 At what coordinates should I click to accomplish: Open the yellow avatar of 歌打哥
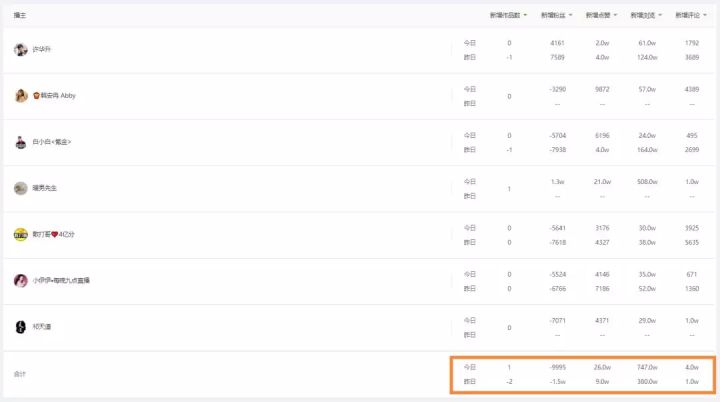(21, 234)
